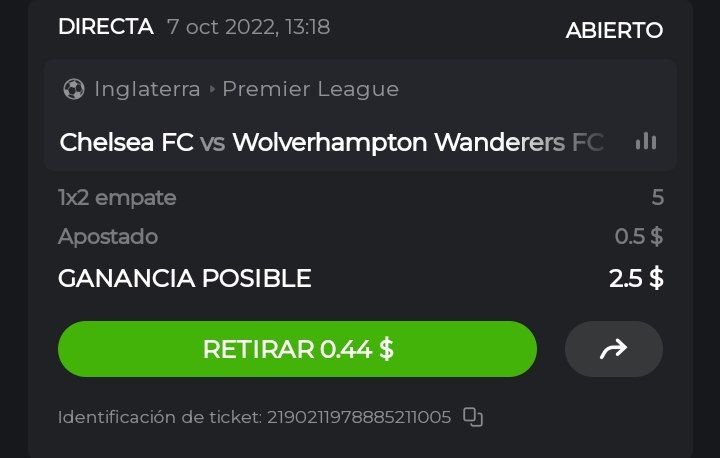Click the DIRECTA bet type label

(106, 27)
